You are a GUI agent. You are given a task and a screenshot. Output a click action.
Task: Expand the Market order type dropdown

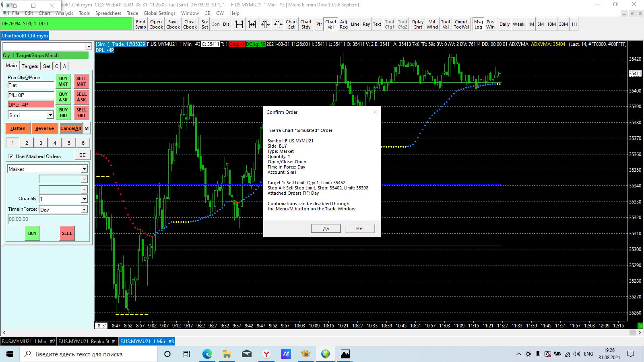click(x=84, y=169)
